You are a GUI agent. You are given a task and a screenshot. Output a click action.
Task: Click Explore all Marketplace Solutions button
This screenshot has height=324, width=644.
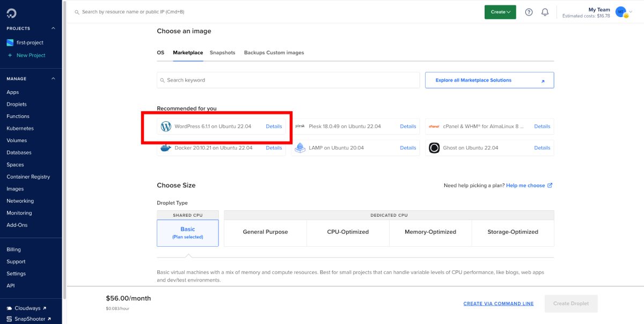point(489,80)
